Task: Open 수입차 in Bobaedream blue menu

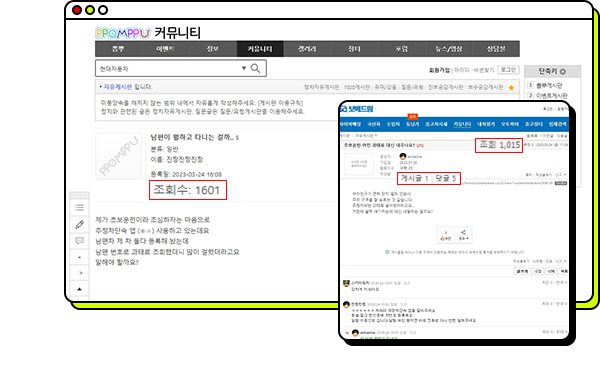Action: pos(393,124)
